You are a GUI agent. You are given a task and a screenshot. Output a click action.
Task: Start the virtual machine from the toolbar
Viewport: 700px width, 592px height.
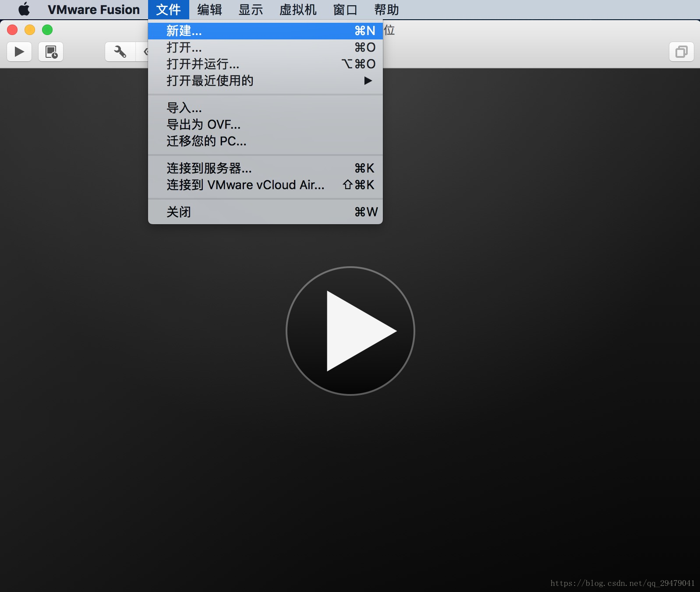coord(19,52)
